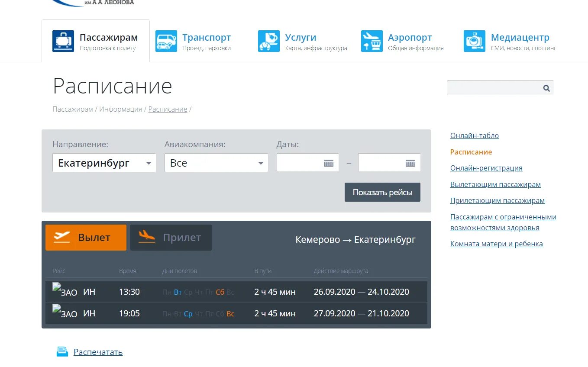Viewport: 588px width, 367px height.
Task: Open the Медиацентр menu section
Action: [510, 42]
